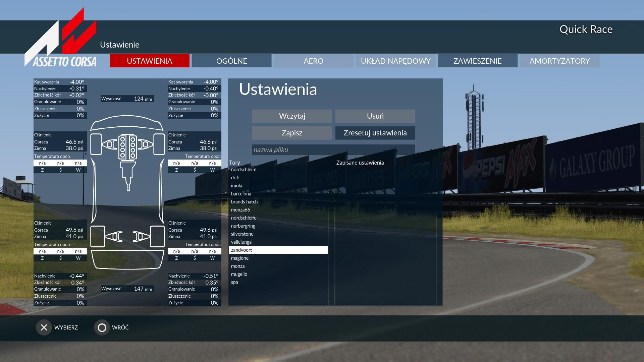This screenshot has height=362, width=644.
Task: Open the AERO tab
Action: tap(314, 61)
